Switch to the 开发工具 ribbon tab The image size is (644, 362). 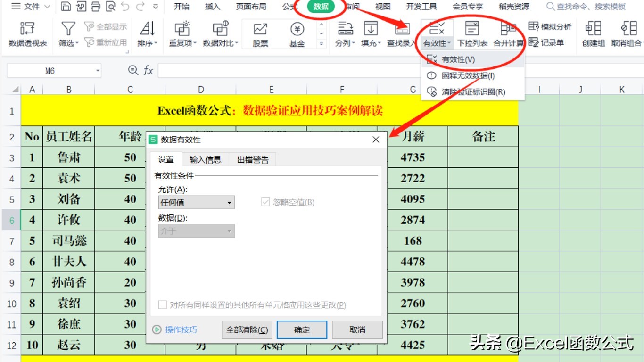[x=421, y=7]
